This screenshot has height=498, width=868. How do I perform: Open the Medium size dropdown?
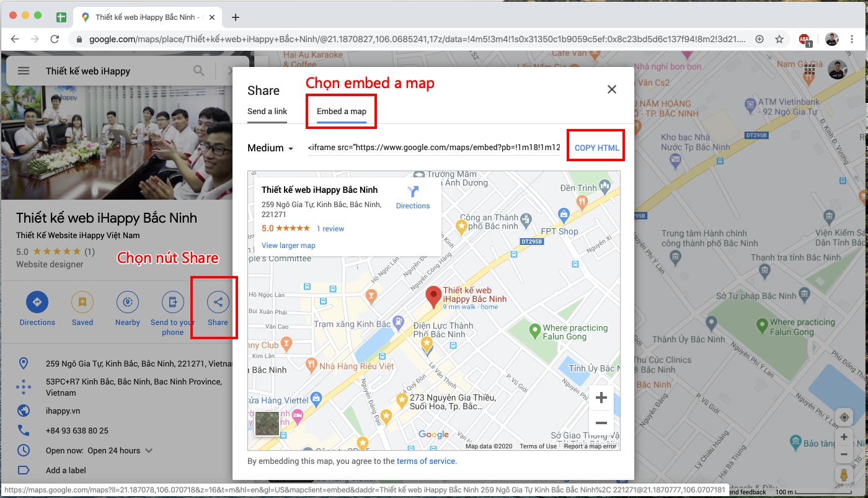270,148
